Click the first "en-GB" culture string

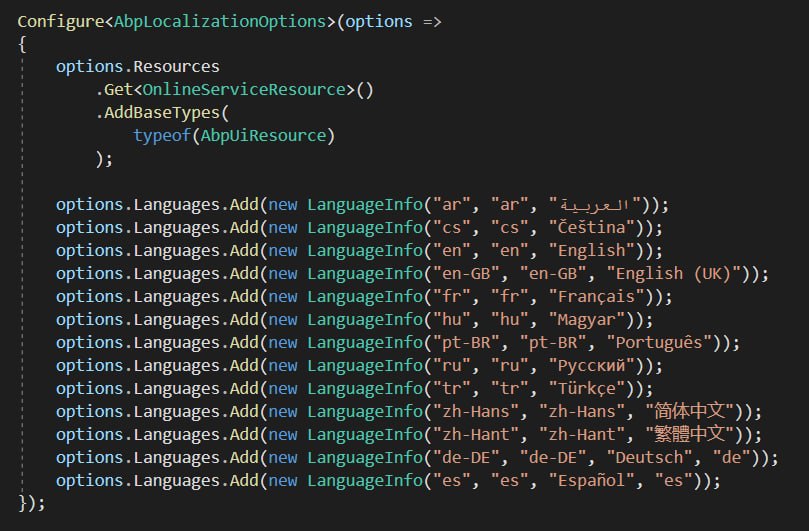pyautogui.click(x=466, y=273)
